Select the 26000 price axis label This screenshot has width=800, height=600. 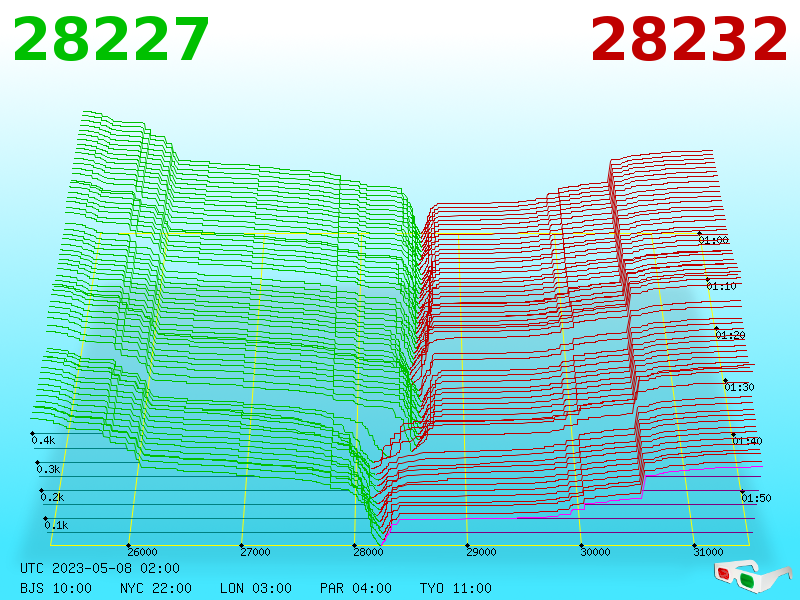click(x=142, y=552)
